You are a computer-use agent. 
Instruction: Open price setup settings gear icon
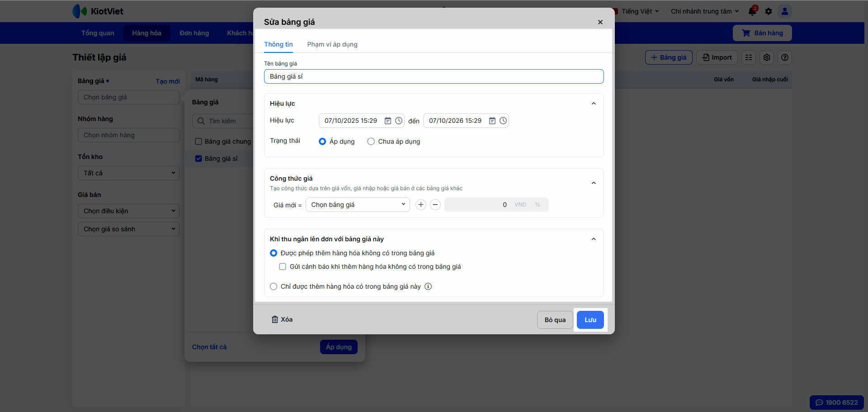[767, 57]
